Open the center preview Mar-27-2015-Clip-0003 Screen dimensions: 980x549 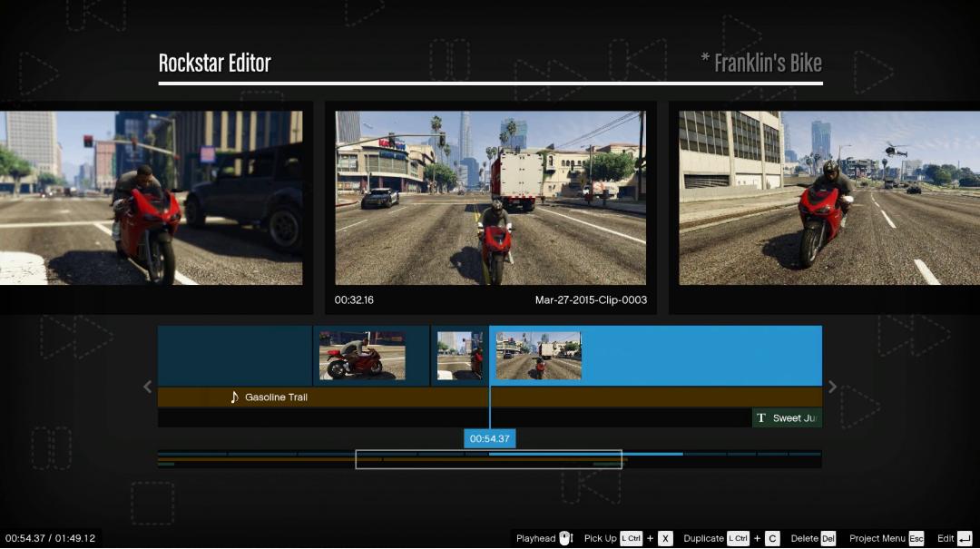click(491, 198)
